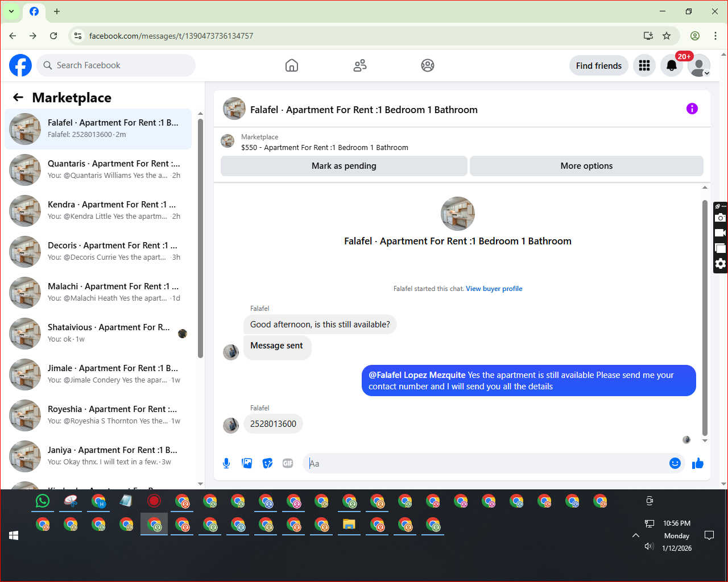728x582 pixels.
Task: Click the browser address bar URL
Action: pyautogui.click(x=171, y=36)
